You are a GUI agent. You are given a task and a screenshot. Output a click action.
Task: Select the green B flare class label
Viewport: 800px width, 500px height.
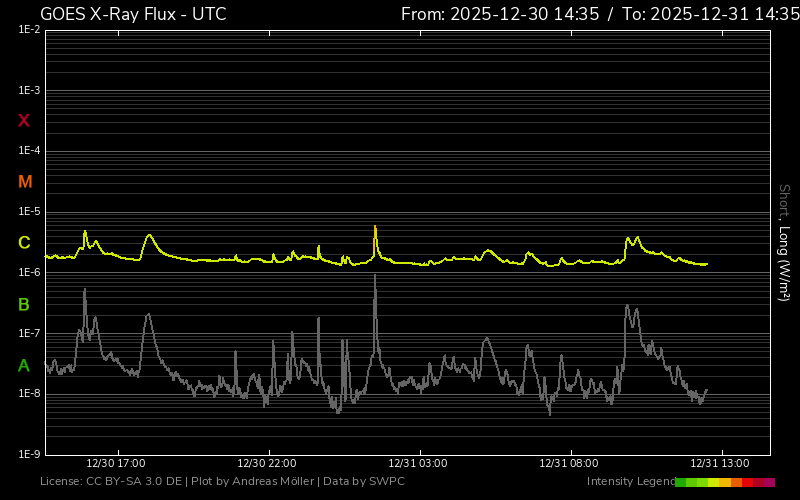(24, 304)
